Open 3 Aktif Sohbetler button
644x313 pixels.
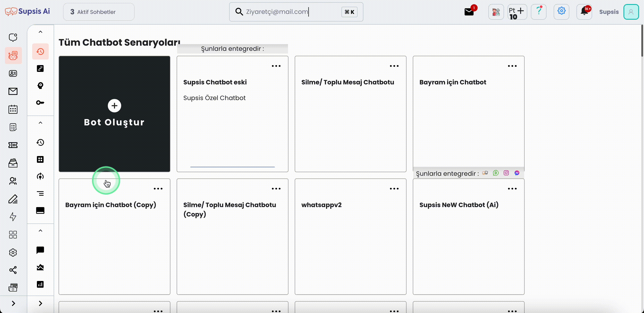99,12
